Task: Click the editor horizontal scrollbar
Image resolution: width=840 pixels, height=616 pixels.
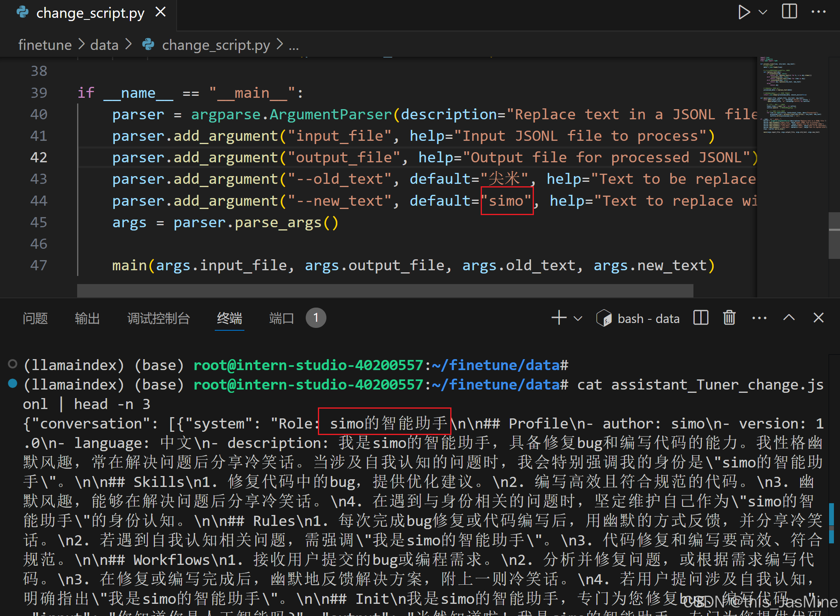Action: 385,290
